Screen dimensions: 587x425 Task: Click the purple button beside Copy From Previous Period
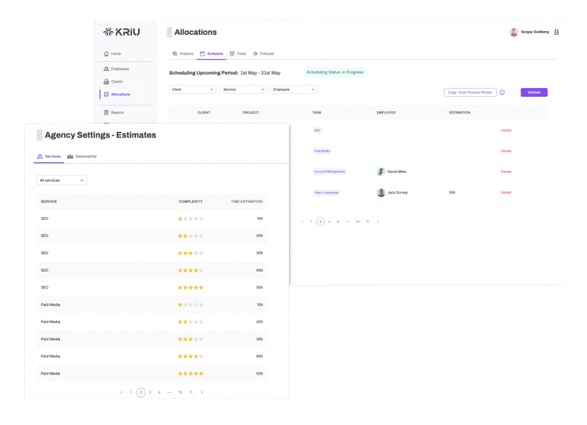click(x=534, y=92)
